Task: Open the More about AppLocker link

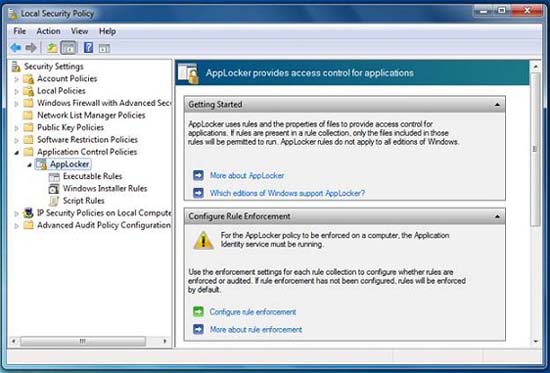Action: click(x=247, y=175)
